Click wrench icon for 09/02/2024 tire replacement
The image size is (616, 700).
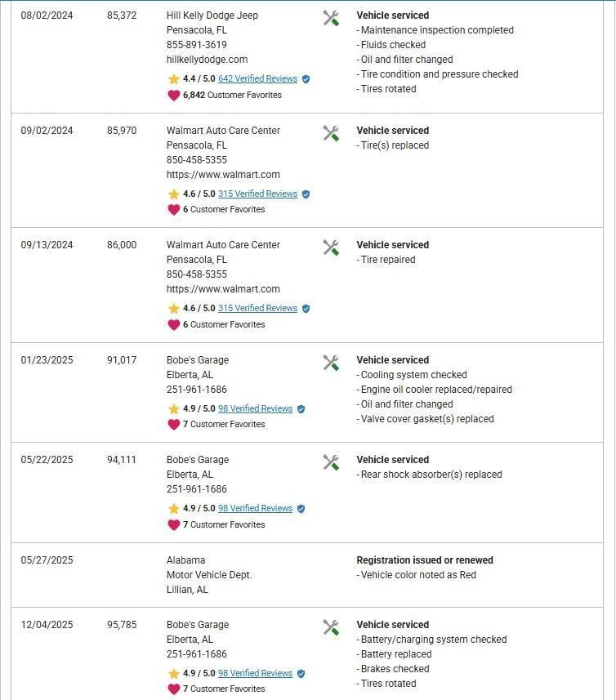pos(331,133)
